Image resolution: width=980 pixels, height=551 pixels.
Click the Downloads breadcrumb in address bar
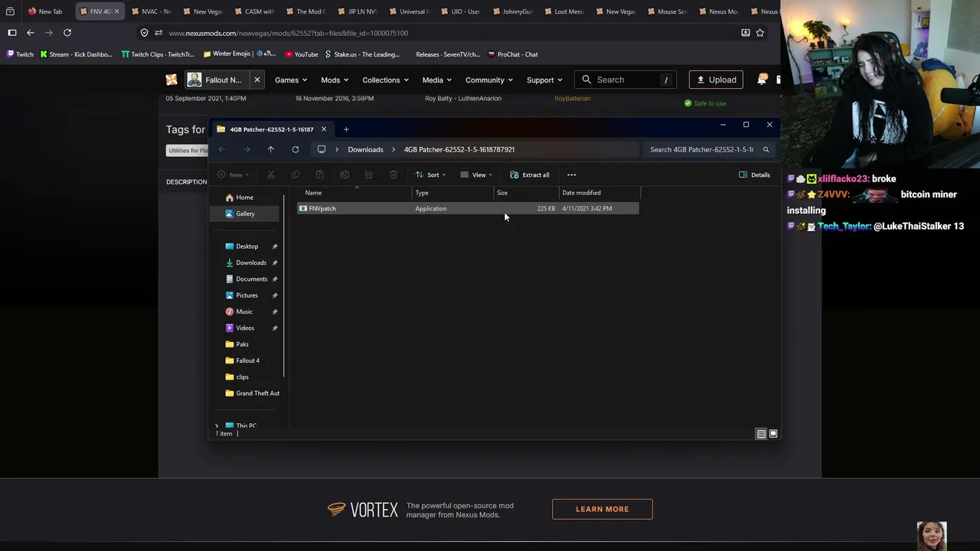point(365,149)
